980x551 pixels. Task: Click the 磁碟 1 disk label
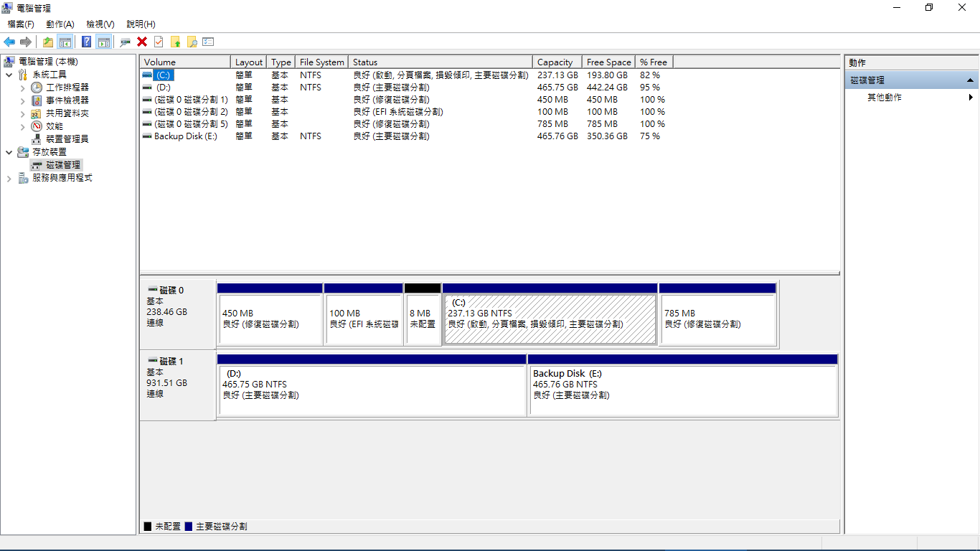(171, 361)
